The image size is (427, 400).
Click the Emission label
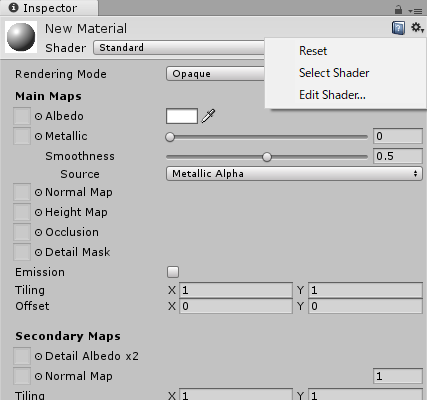pyautogui.click(x=40, y=272)
